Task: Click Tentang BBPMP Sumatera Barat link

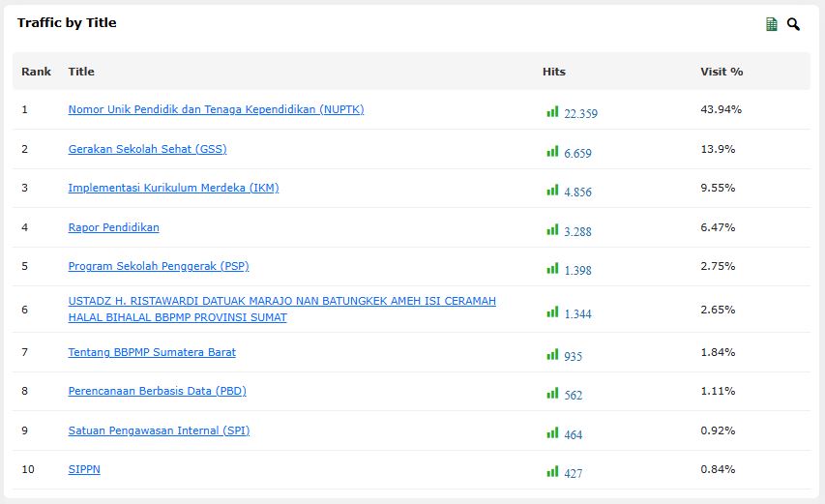Action: click(152, 352)
